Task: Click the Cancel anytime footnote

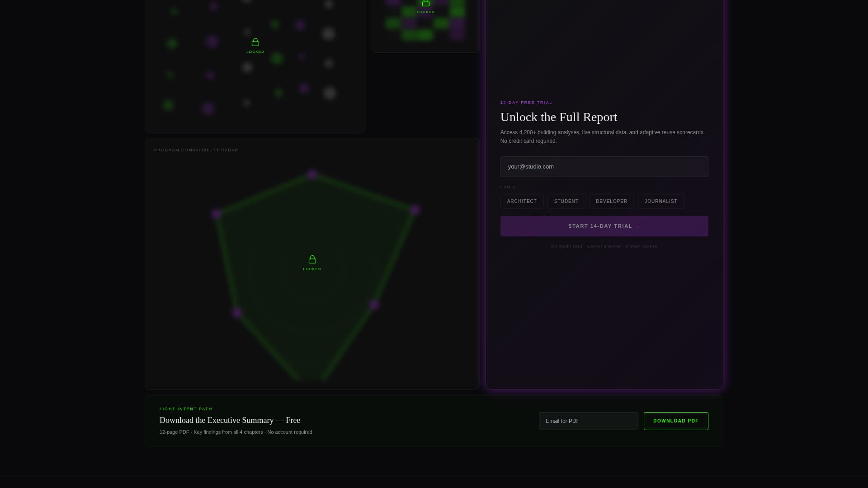Action: point(604,246)
